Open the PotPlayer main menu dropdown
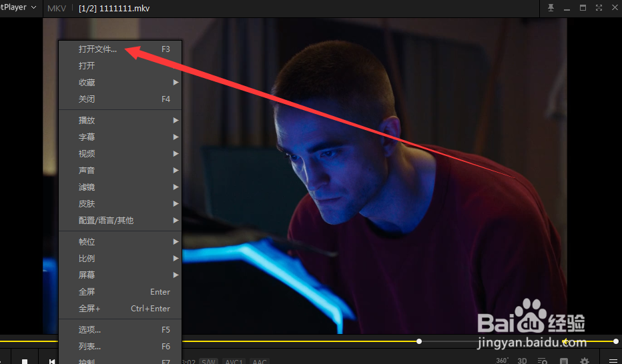The height and width of the screenshot is (364, 622). tap(19, 7)
